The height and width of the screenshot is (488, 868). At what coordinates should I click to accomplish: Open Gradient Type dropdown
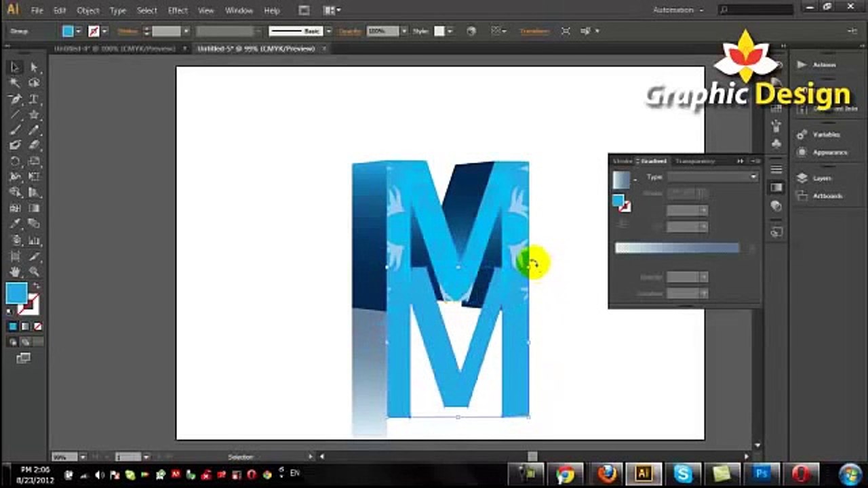712,177
